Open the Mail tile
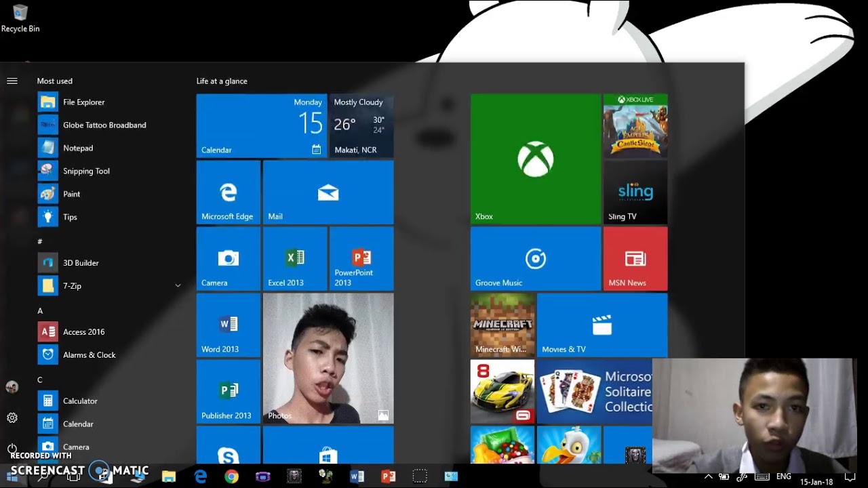The height and width of the screenshot is (488, 868). (x=328, y=192)
